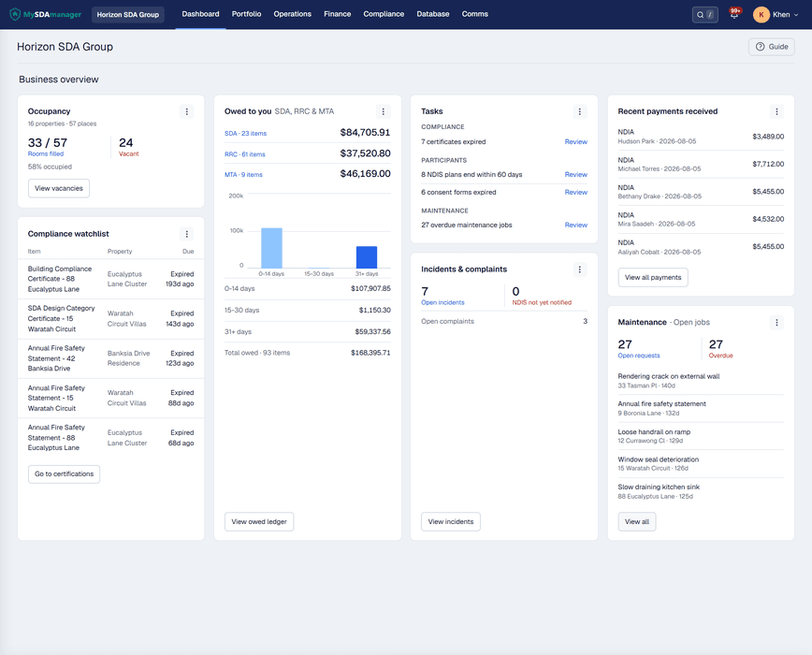
Task: Open the search icon in top bar
Action: 700,14
